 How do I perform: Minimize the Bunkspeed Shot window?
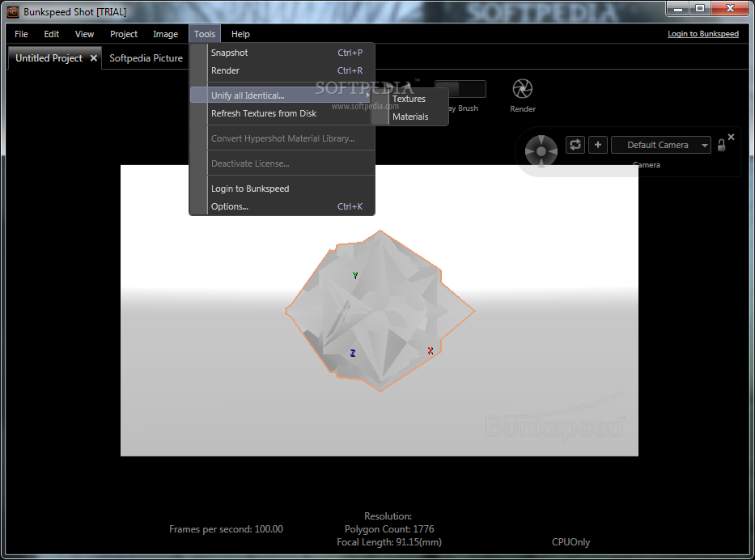point(678,9)
